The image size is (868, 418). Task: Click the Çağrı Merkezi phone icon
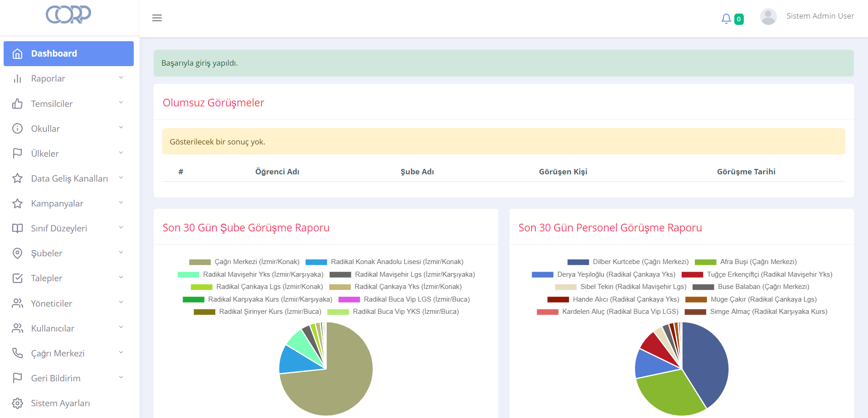(x=17, y=353)
